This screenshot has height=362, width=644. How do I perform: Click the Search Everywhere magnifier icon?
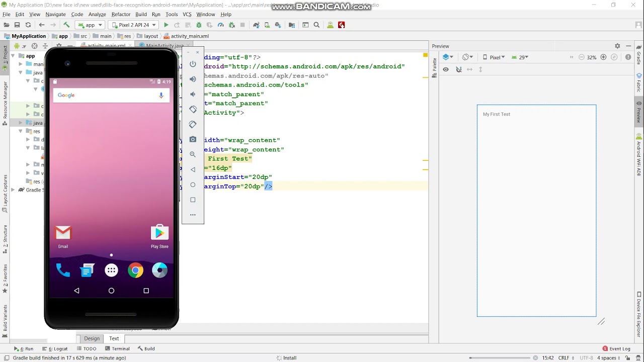click(316, 25)
